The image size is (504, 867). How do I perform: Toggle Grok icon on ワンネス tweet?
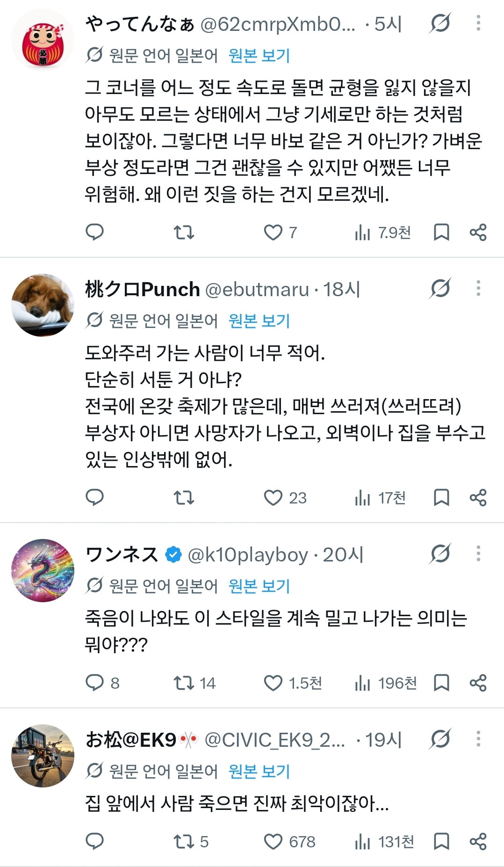tap(440, 554)
